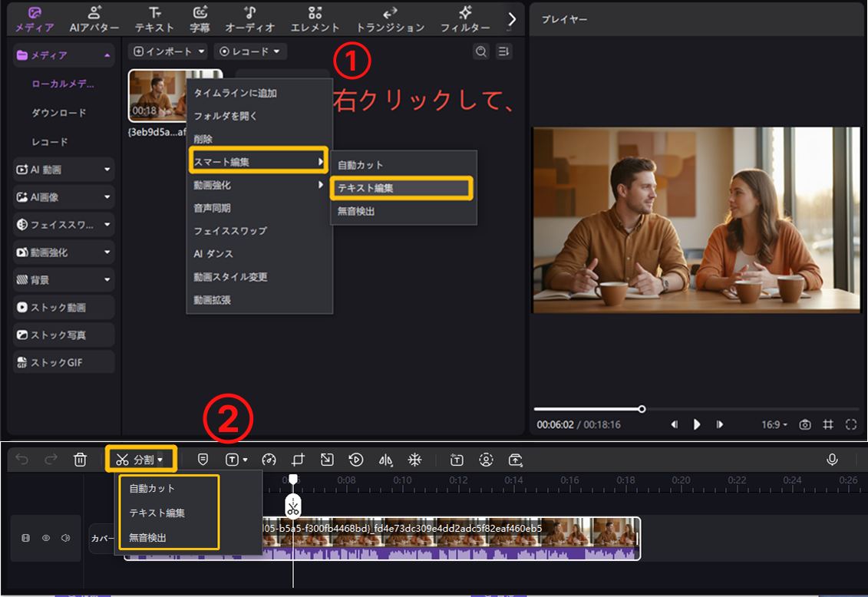Screen dimensions: 868x597
Task: Open the 16:9 aspect ratio dropdown
Action: pyautogui.click(x=774, y=424)
